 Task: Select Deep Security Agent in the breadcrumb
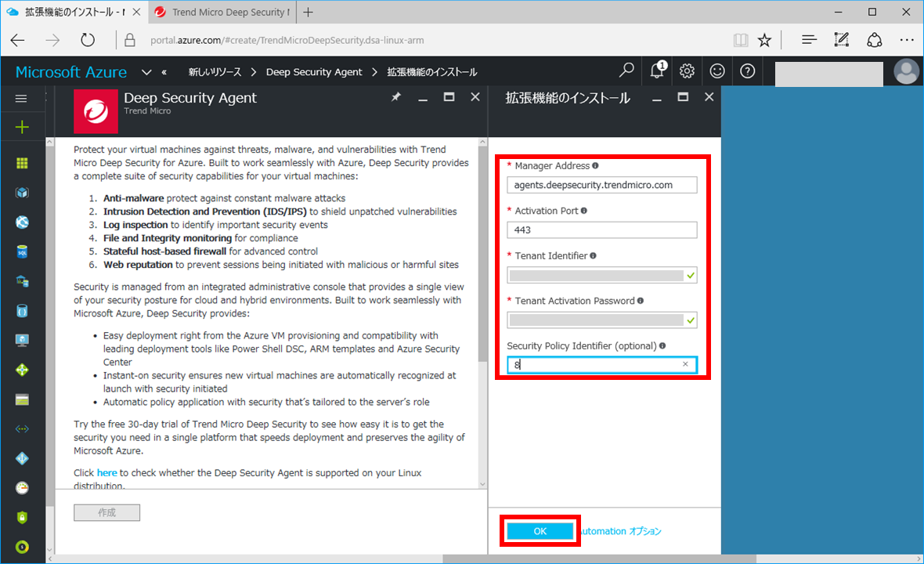pyautogui.click(x=314, y=71)
